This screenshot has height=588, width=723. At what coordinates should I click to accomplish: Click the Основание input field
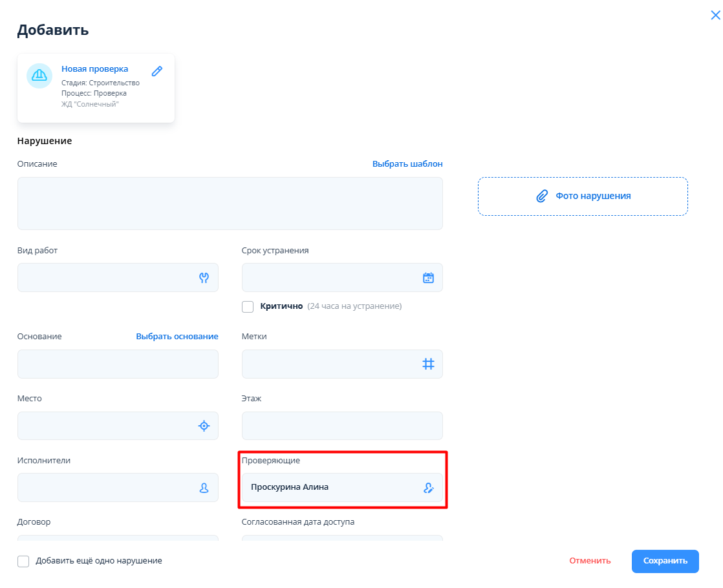[x=118, y=364]
